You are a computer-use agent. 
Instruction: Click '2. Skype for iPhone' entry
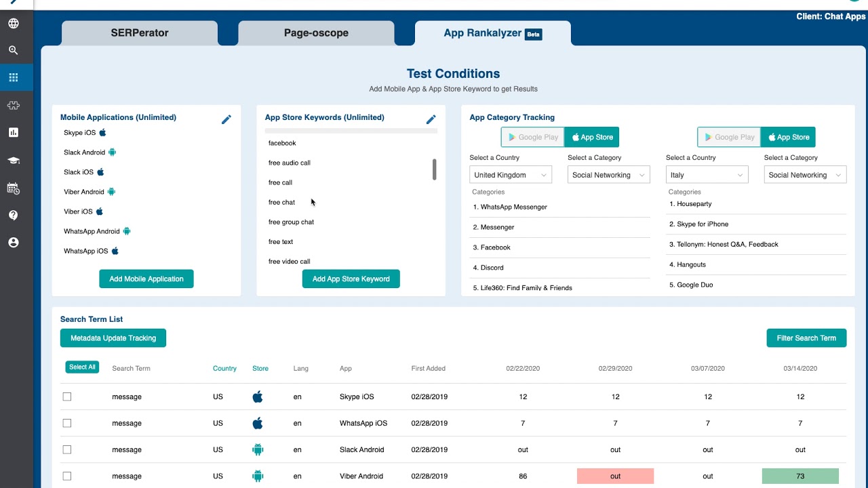pos(698,224)
